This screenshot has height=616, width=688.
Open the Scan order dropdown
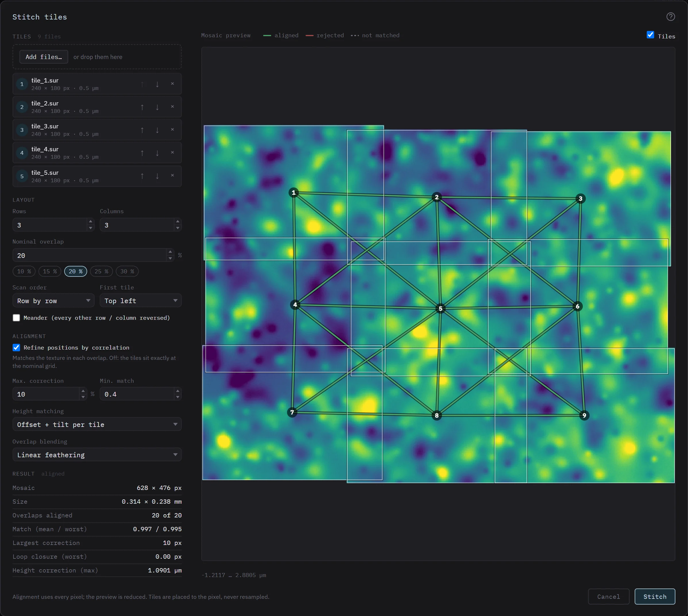click(54, 301)
